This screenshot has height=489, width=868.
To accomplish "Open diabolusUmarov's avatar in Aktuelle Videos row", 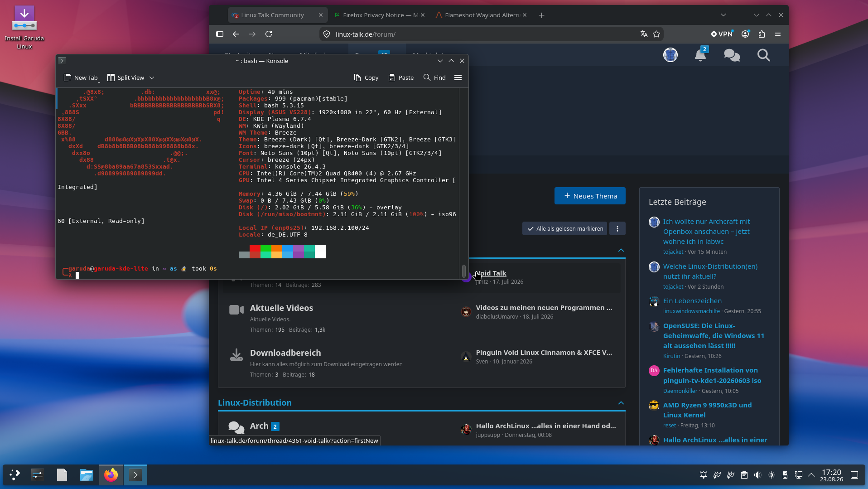I will pos(466,312).
